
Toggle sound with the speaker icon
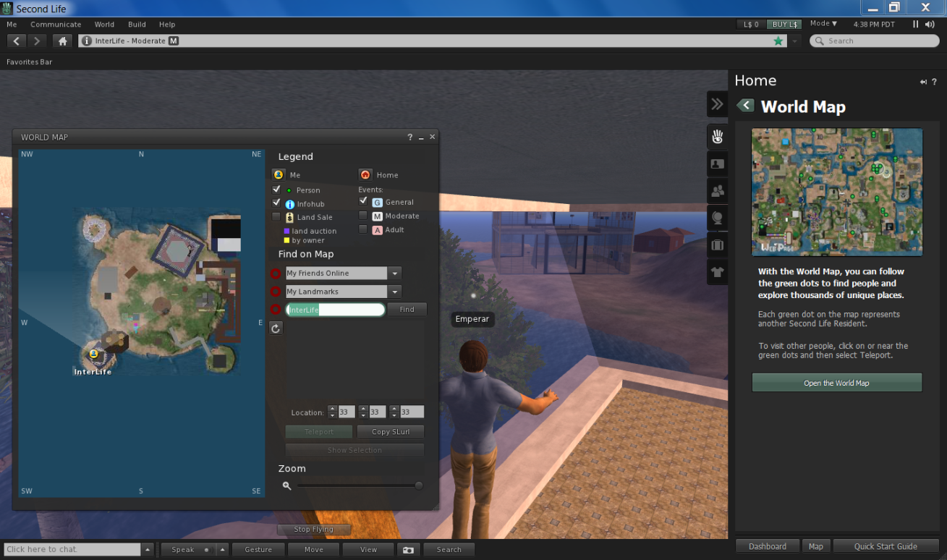coord(930,24)
